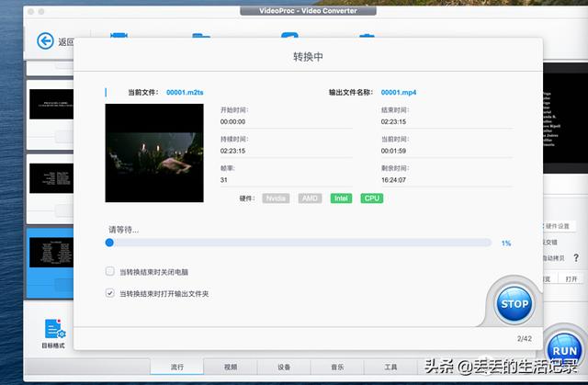Screen dimensions: 588x385
Task: Uncheck open output folder after conversion
Action: [109, 293]
